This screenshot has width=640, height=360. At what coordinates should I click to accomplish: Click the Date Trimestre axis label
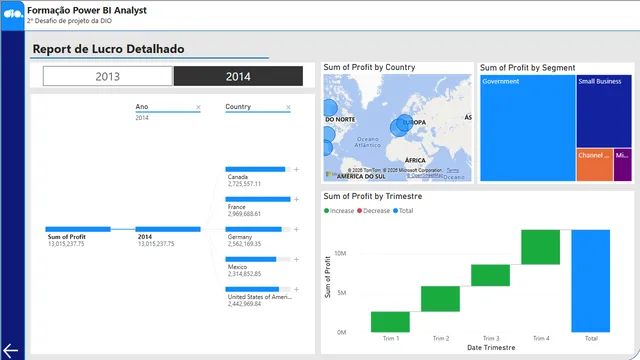pos(491,348)
